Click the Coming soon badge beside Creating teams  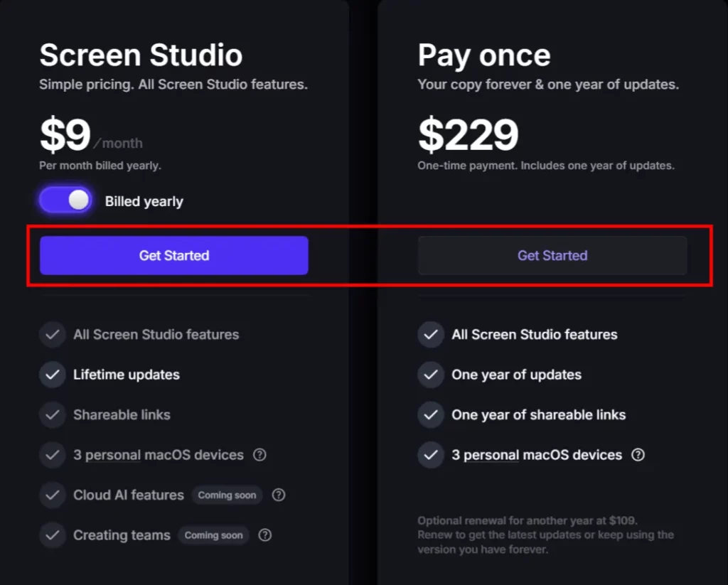click(x=213, y=535)
